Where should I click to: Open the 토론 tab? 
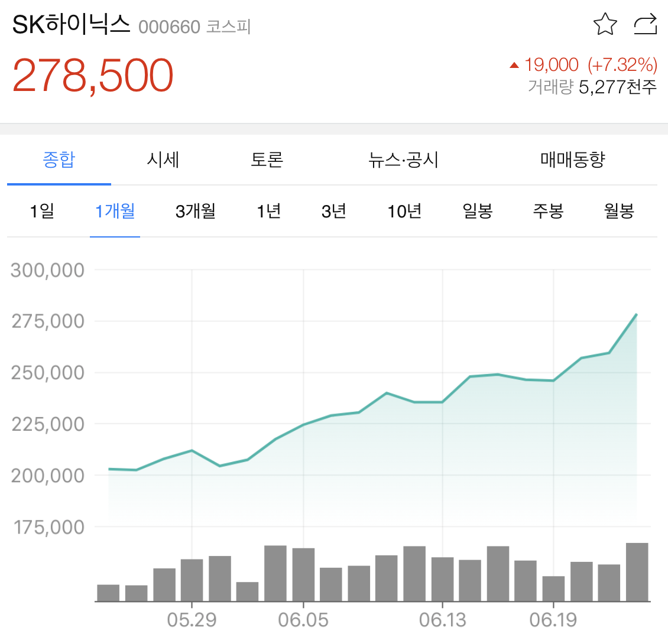point(267,160)
